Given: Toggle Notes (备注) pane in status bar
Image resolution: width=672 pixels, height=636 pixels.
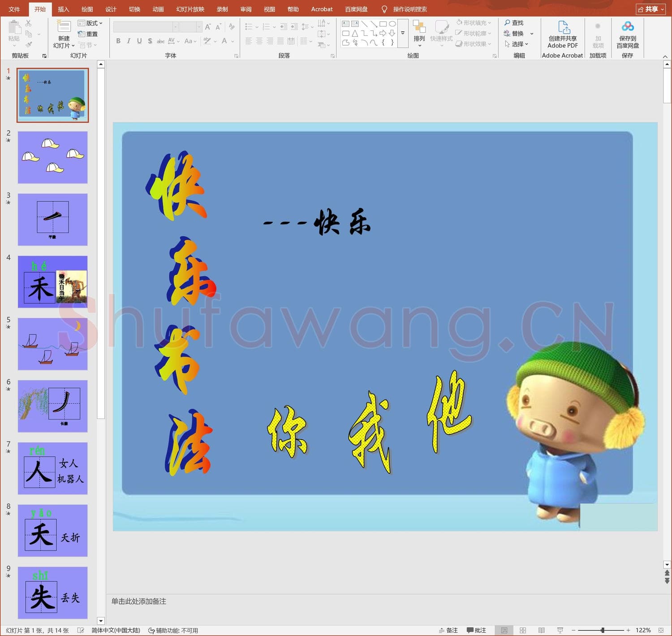Looking at the screenshot, I should point(448,630).
